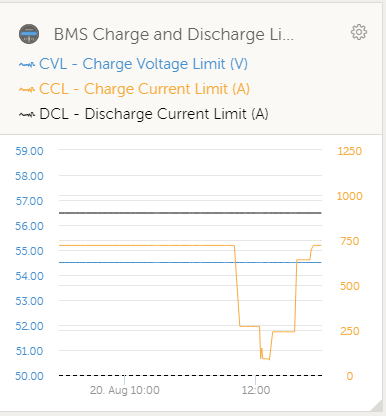386x416 pixels.
Task: Toggle DCL - Discharge Current Limit series
Action: [154, 114]
